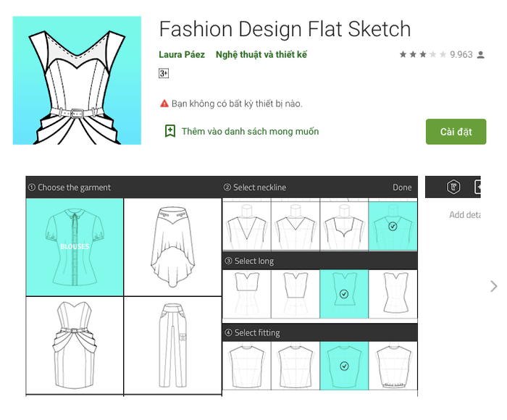The image size is (507, 420).
Task: Choose the sweetheart neckline option
Action: (344, 226)
